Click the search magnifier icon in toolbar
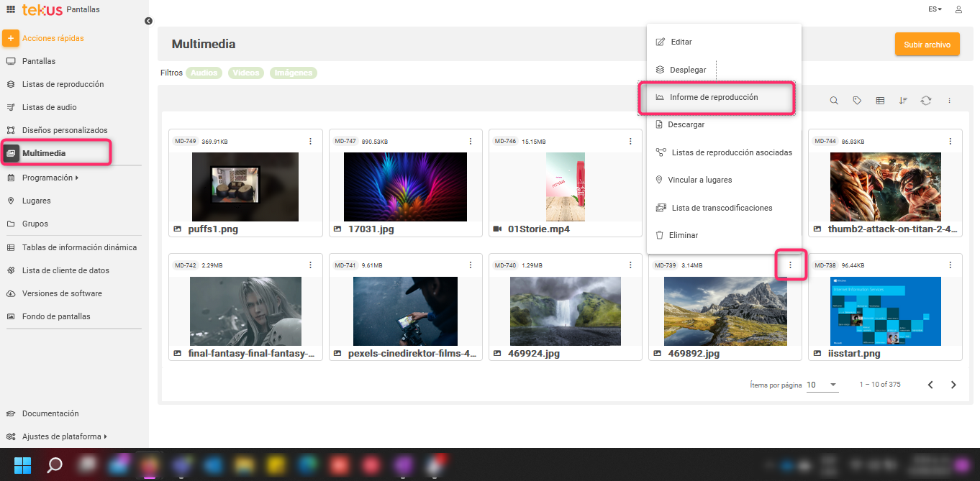Image resolution: width=980 pixels, height=481 pixels. 834,101
